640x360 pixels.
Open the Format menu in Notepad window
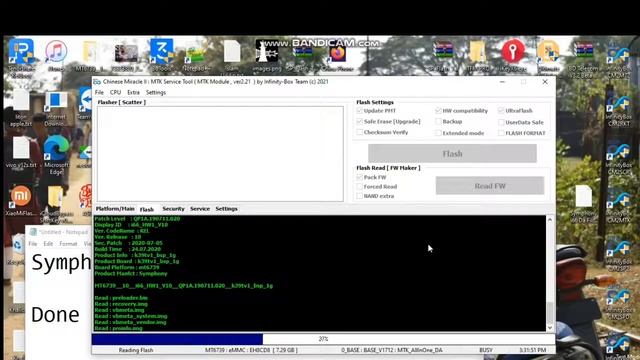point(68,244)
